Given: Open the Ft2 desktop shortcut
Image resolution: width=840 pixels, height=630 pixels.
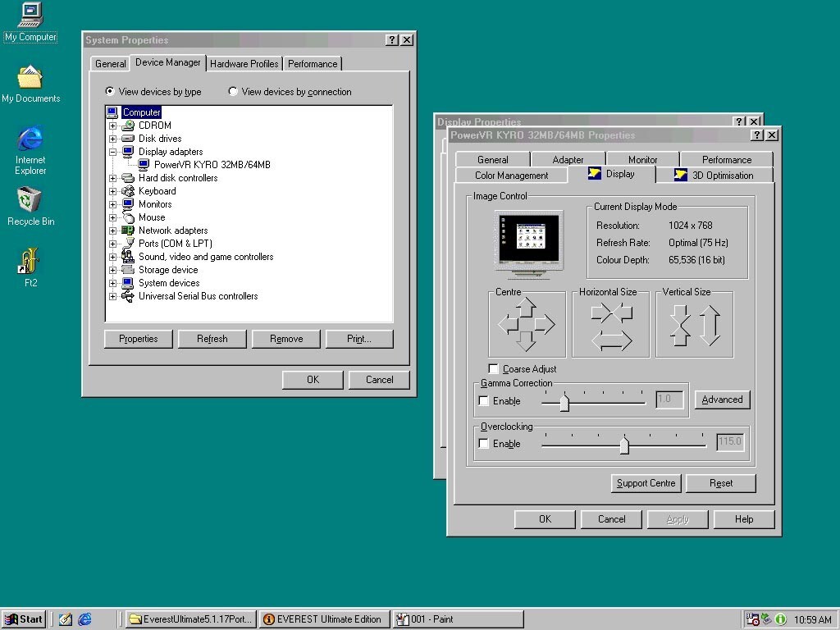Looking at the screenshot, I should (x=30, y=262).
